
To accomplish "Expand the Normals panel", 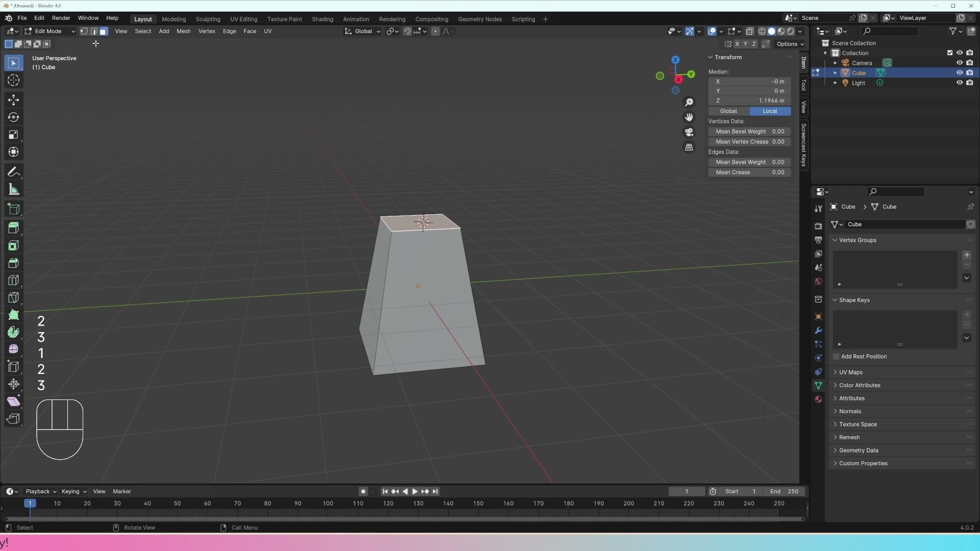I will (x=850, y=411).
